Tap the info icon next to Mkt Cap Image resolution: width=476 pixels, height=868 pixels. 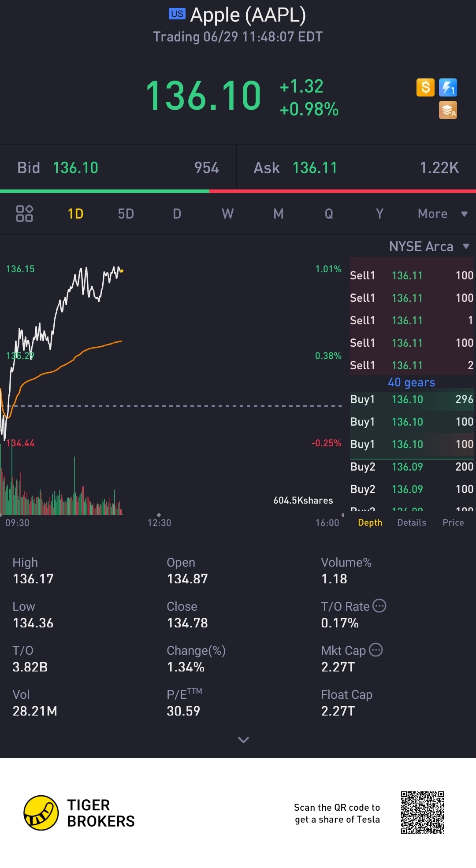(376, 650)
